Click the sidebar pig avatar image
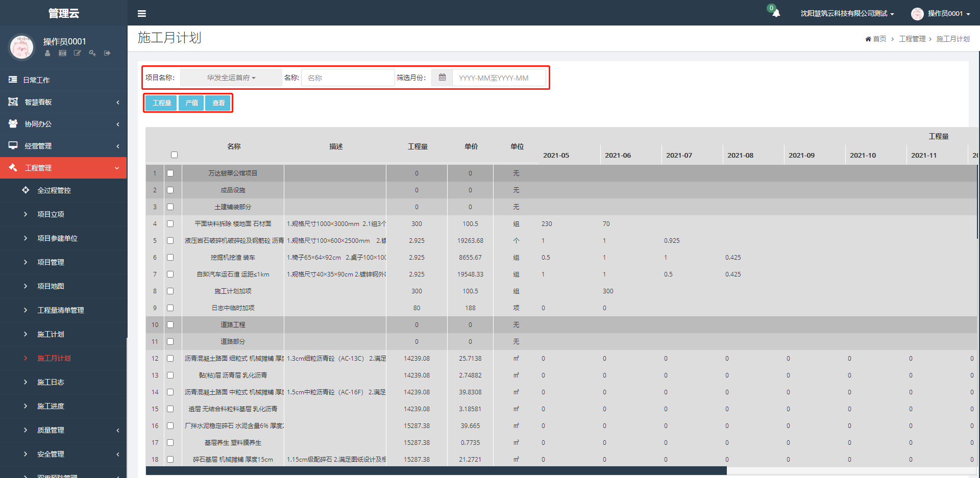The image size is (980, 478). coord(21,47)
